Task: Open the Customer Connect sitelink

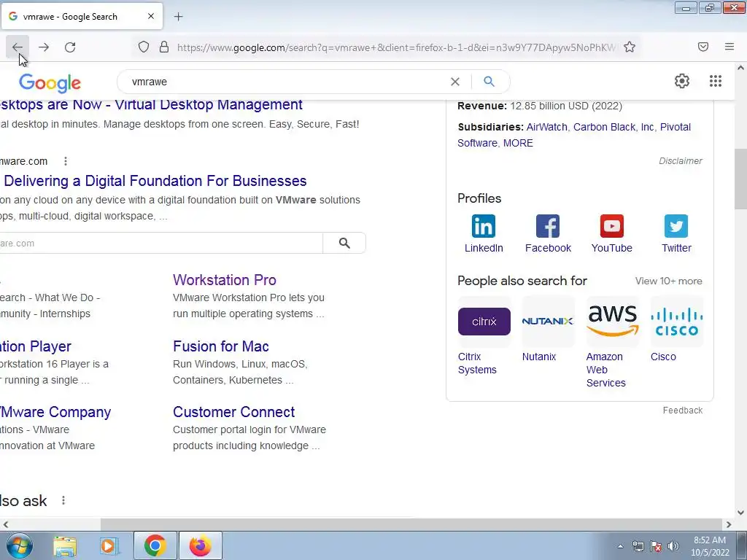Action: 233,412
